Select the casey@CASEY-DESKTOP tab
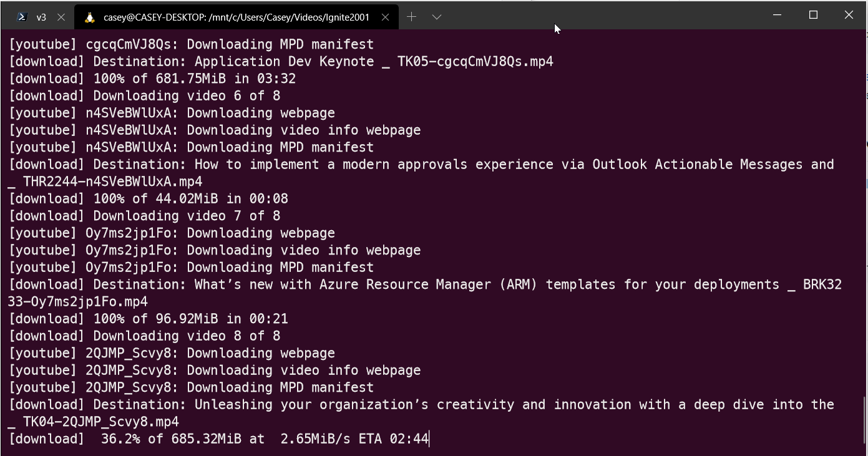 coord(236,17)
